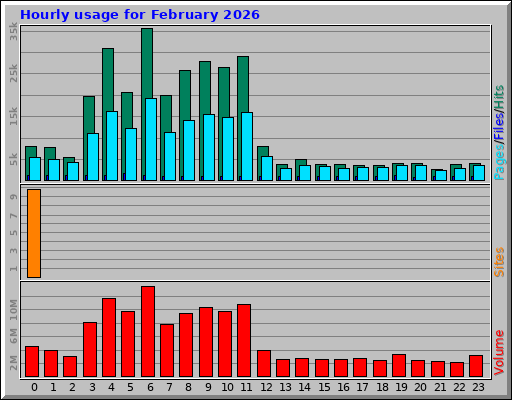
Task: Click the hour '15' x-axis label
Action: (x=324, y=387)
